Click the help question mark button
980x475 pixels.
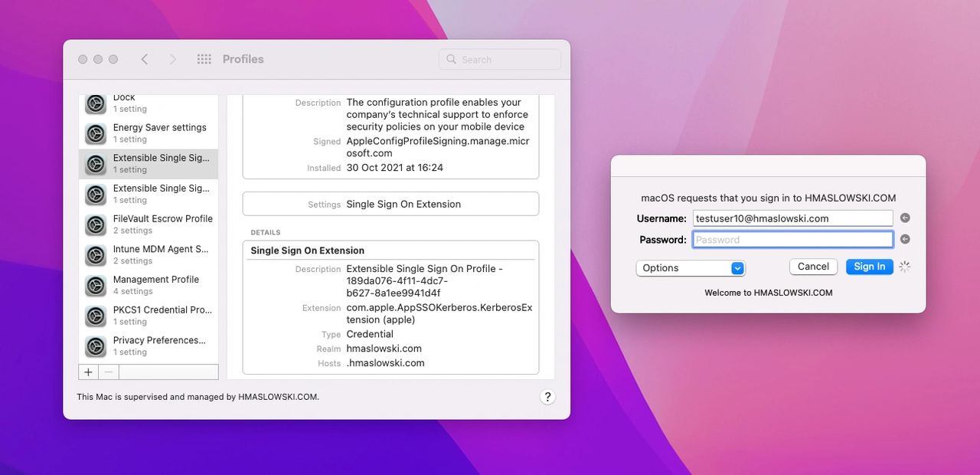547,396
